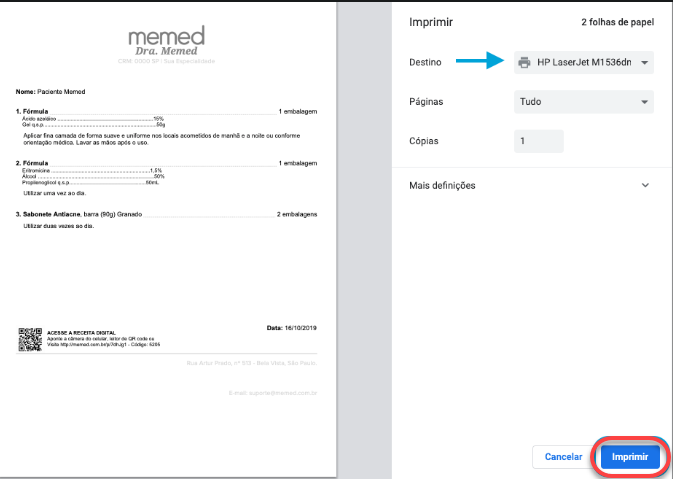Click the memed logo in the preview

(x=167, y=36)
